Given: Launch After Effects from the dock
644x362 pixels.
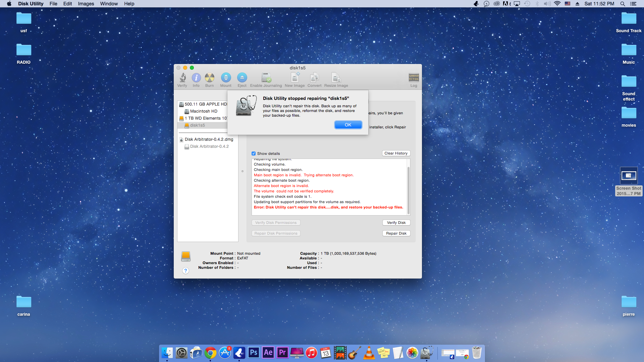Looking at the screenshot, I should coord(268,353).
